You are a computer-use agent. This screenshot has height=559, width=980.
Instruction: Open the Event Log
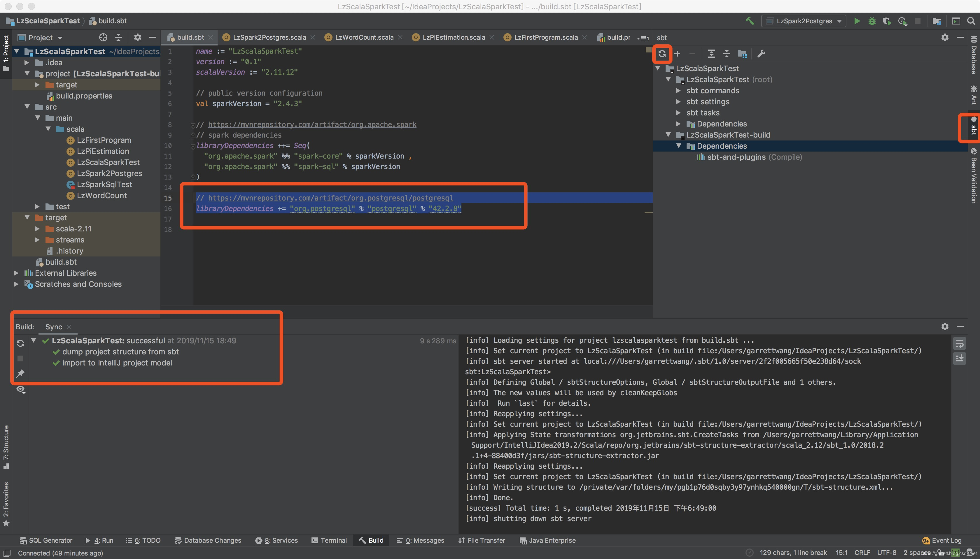pos(942,541)
